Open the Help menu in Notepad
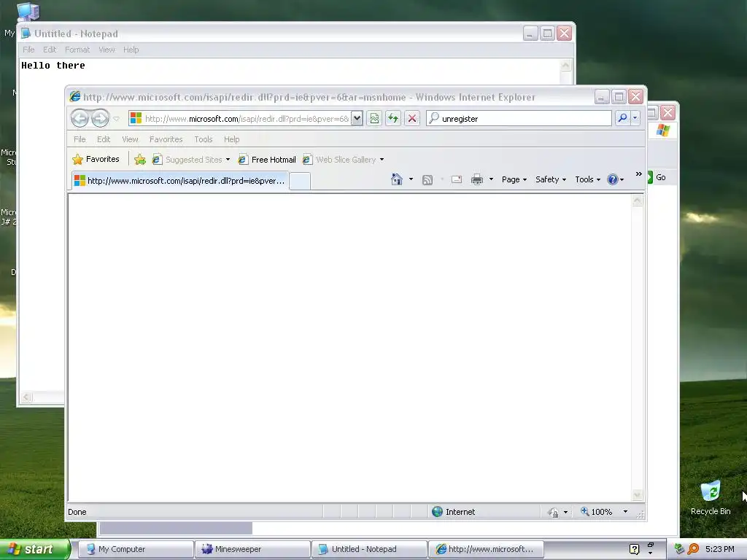 [x=131, y=50]
